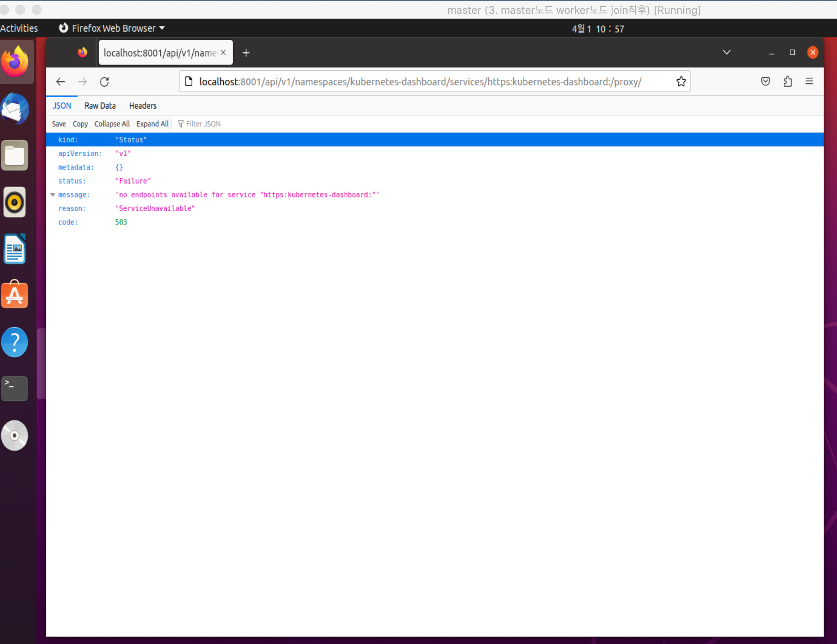
Task: Select the apiVersion "v1" row
Action: 435,153
